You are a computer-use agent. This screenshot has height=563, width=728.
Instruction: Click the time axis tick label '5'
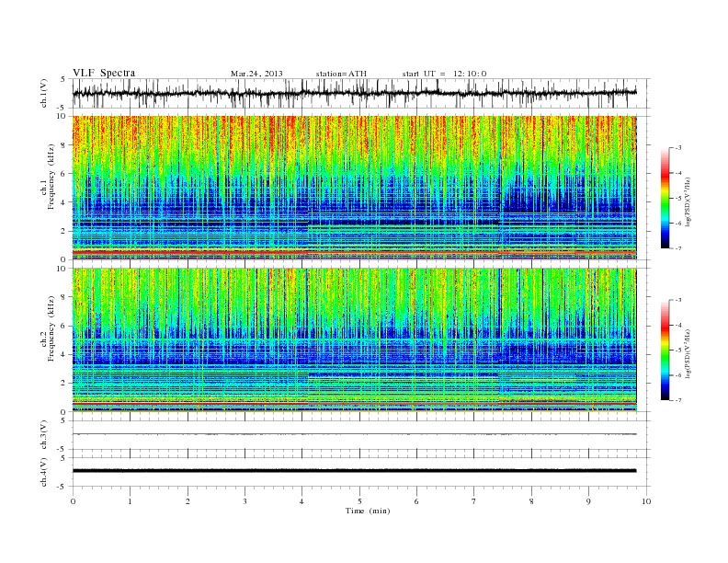point(359,501)
